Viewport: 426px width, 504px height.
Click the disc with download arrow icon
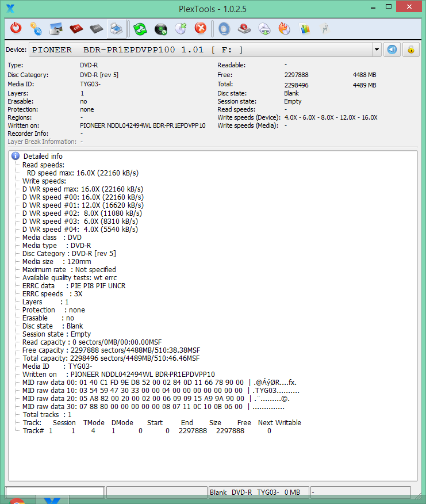tap(264, 29)
